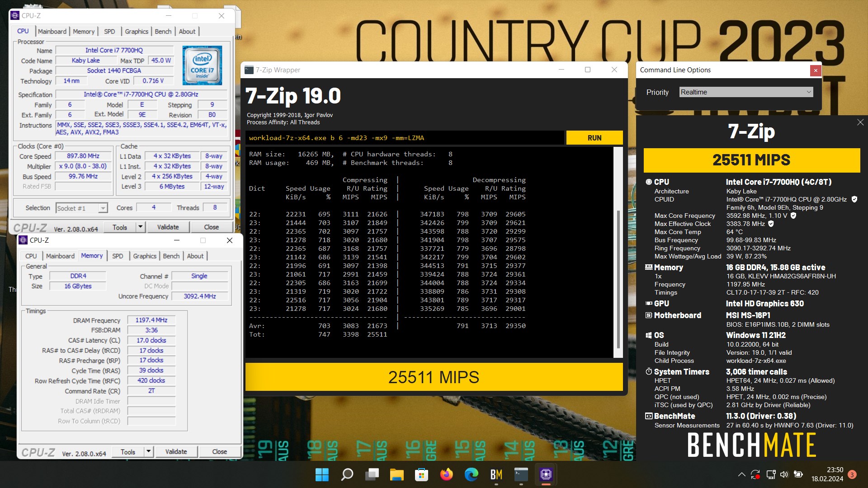Click the battery status tray icon
The height and width of the screenshot is (488, 868).
coord(798,474)
